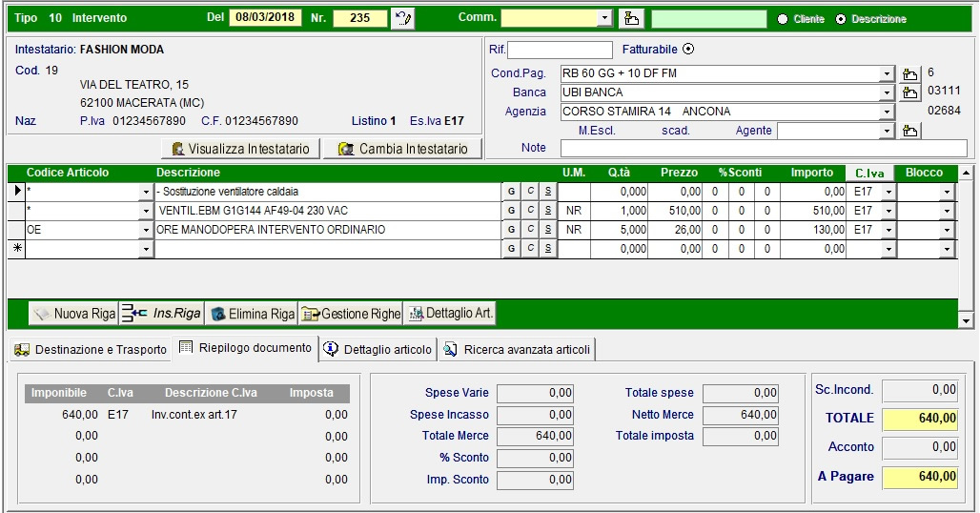
Task: Click the yellow TOTALE amount box
Action: point(920,419)
